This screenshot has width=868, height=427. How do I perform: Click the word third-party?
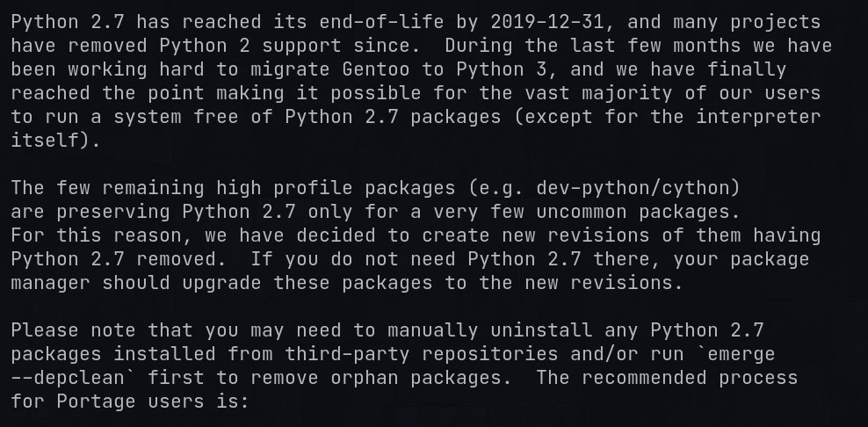[x=347, y=354]
